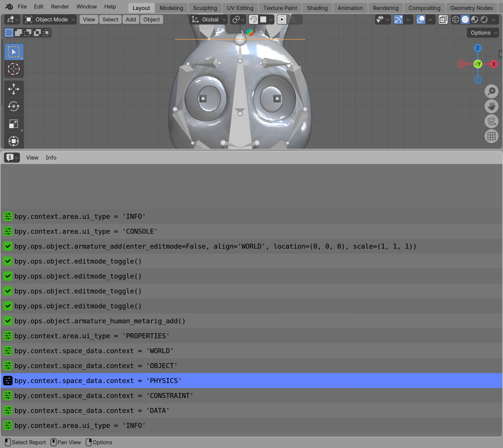Set selection mode to new selection

tap(9, 33)
